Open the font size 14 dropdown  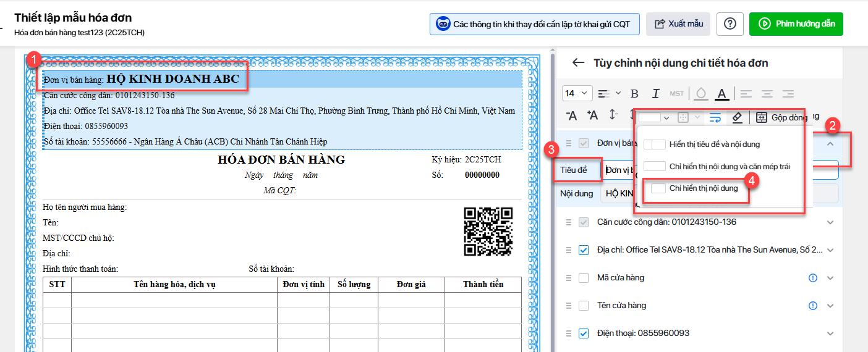577,93
